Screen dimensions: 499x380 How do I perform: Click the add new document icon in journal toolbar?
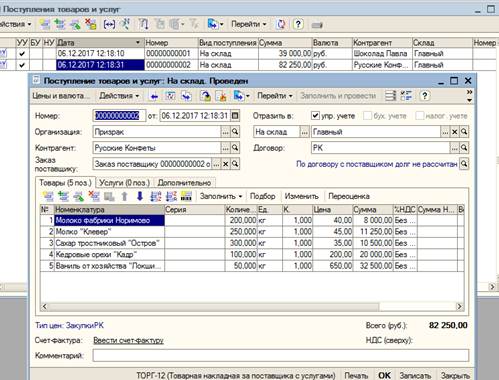45,24
